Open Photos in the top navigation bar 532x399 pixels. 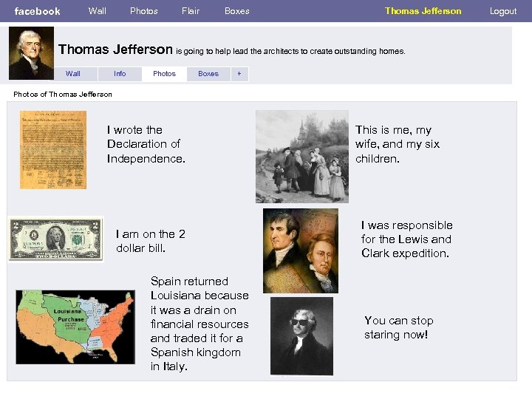click(144, 11)
